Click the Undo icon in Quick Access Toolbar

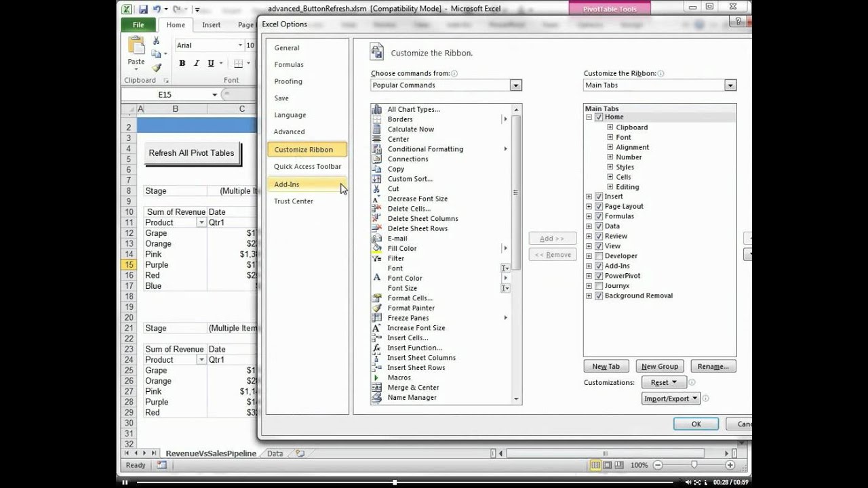pyautogui.click(x=157, y=9)
